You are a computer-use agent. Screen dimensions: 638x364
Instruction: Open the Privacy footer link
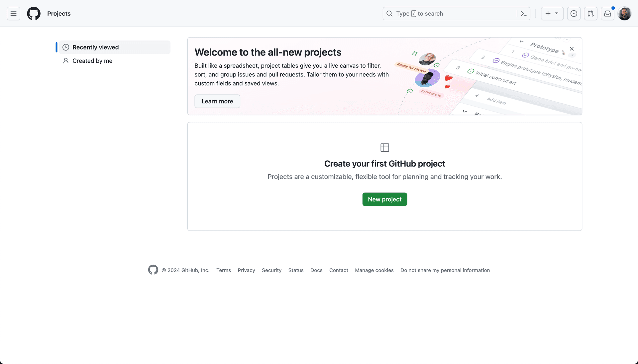coord(246,270)
